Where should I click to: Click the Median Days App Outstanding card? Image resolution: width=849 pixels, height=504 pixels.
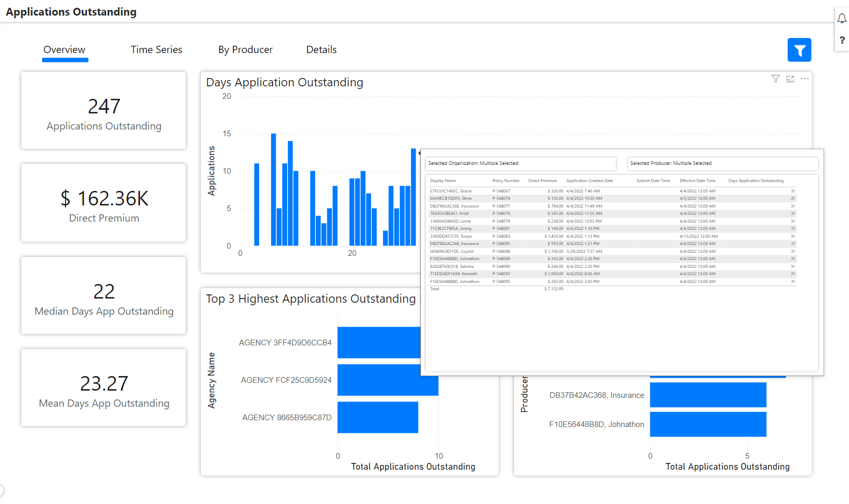(104, 295)
